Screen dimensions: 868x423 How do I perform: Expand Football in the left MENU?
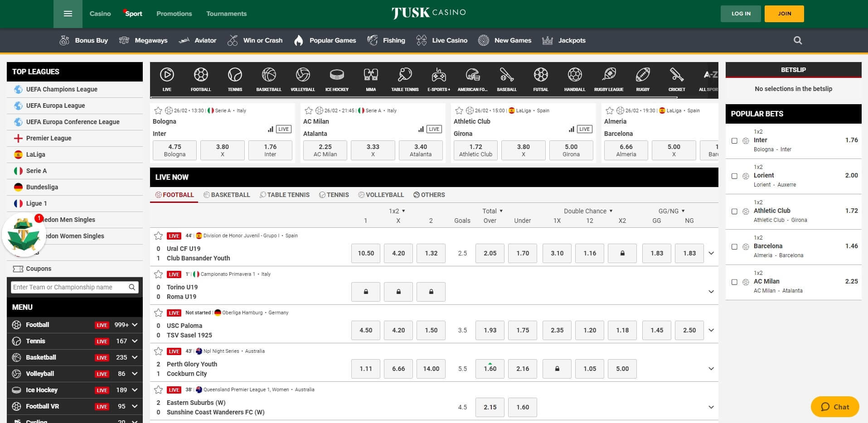point(133,325)
